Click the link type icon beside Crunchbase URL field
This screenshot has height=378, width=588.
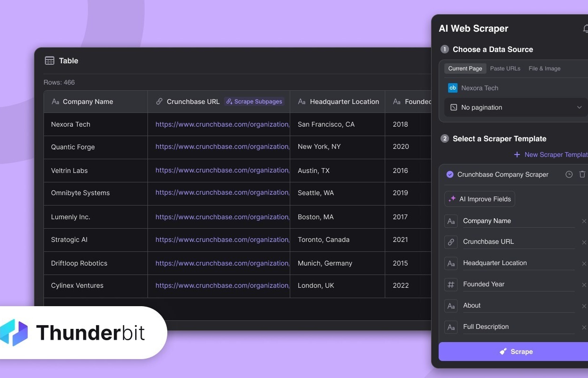(451, 242)
